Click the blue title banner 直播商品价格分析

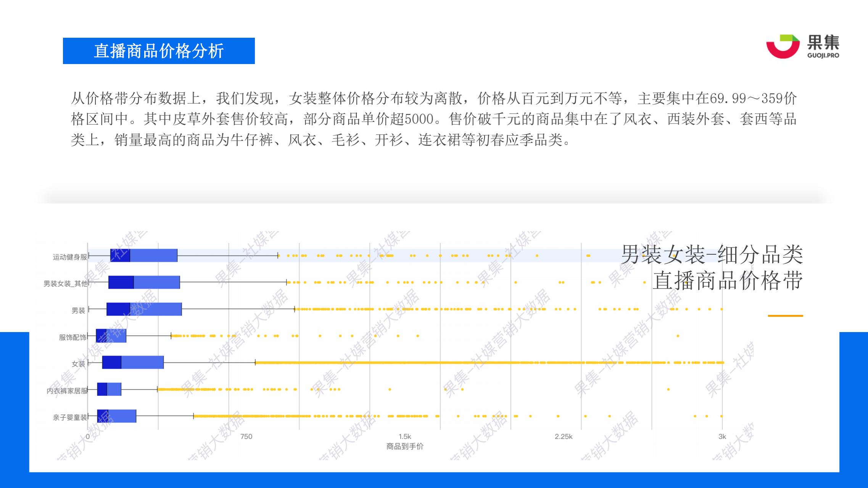point(159,51)
